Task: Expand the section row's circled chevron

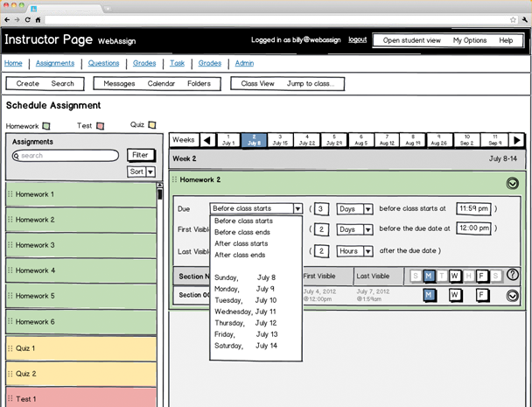Action: point(512,295)
